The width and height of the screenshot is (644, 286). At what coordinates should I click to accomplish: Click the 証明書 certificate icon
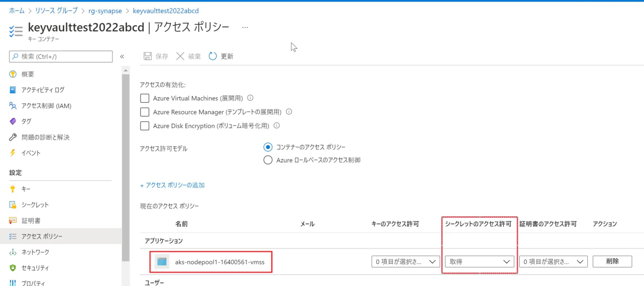click(13, 221)
